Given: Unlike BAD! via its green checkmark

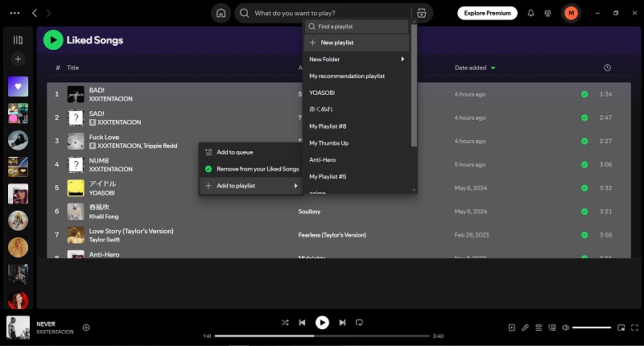Looking at the screenshot, I should (584, 94).
